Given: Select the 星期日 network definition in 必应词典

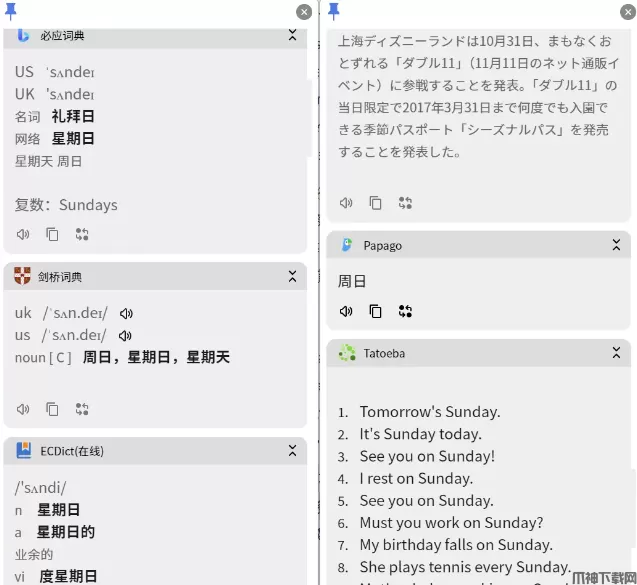Looking at the screenshot, I should click(x=73, y=139).
